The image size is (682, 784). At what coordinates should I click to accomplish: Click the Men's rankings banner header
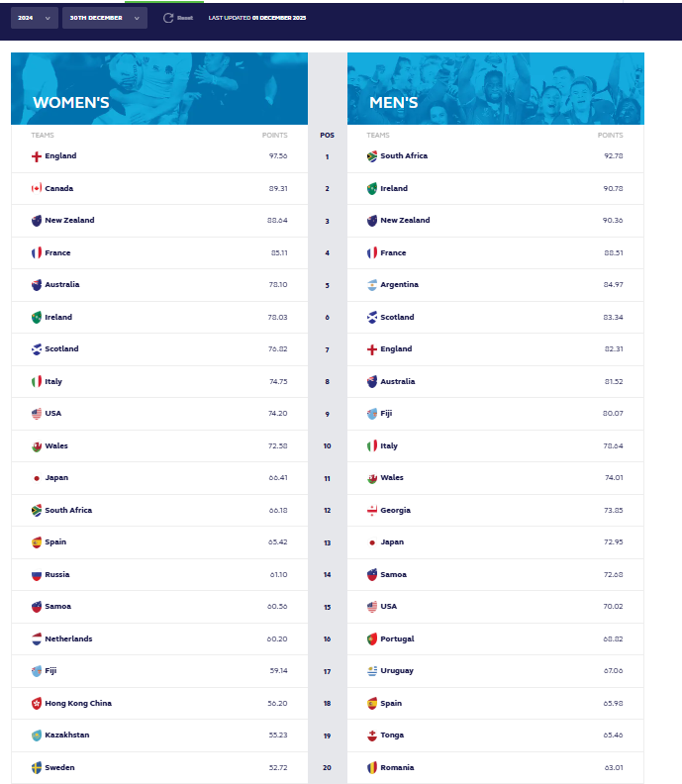coord(495,89)
